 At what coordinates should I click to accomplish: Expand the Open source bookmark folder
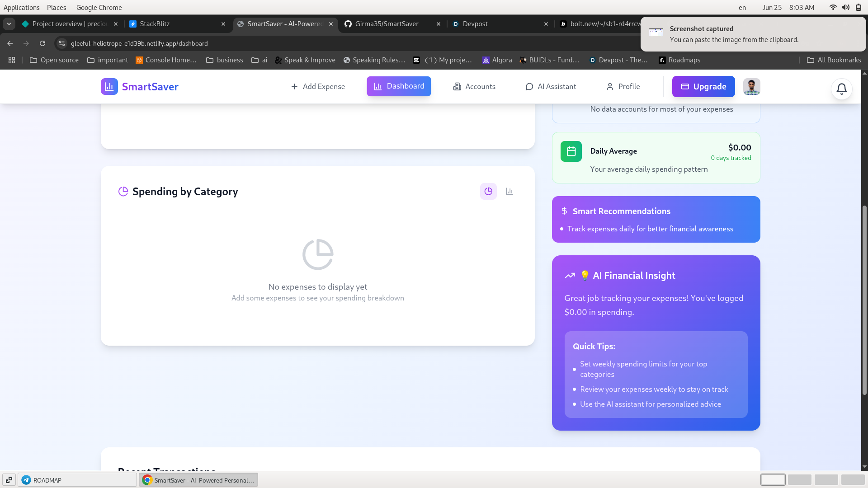(54, 60)
